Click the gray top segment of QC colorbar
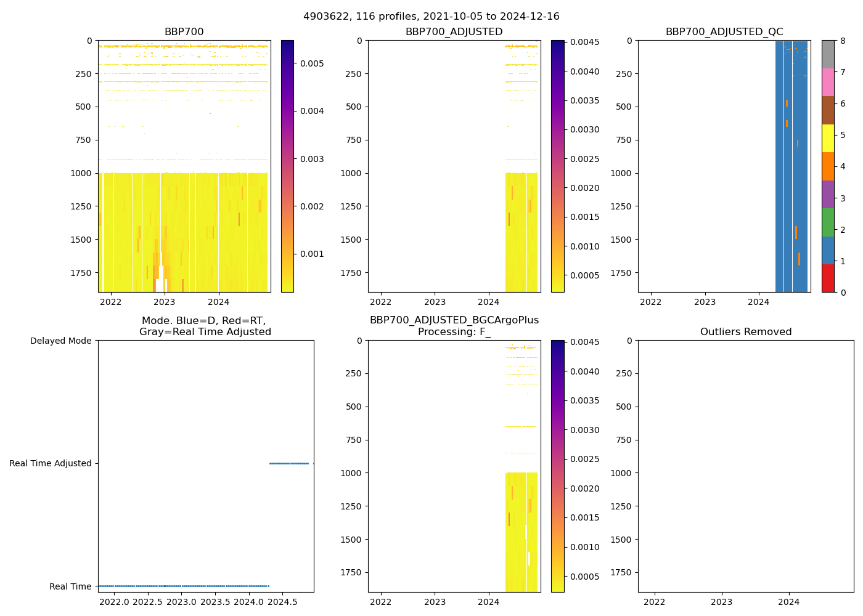The width and height of the screenshot is (863, 616). (828, 54)
